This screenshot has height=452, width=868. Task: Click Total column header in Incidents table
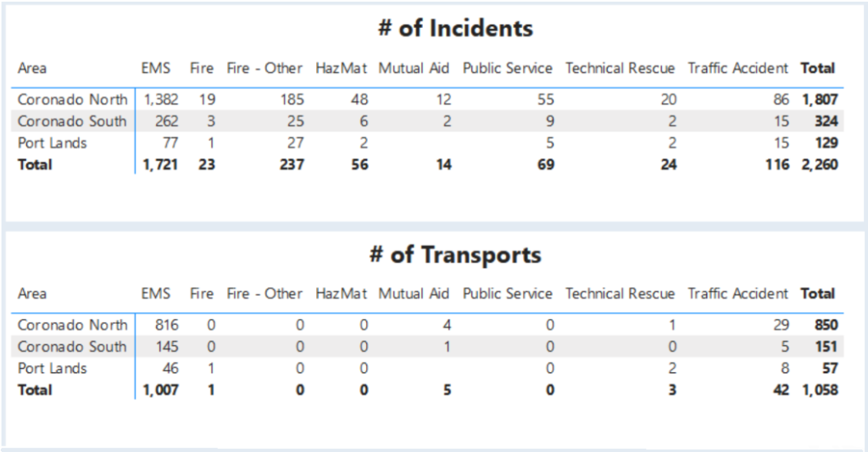(818, 68)
